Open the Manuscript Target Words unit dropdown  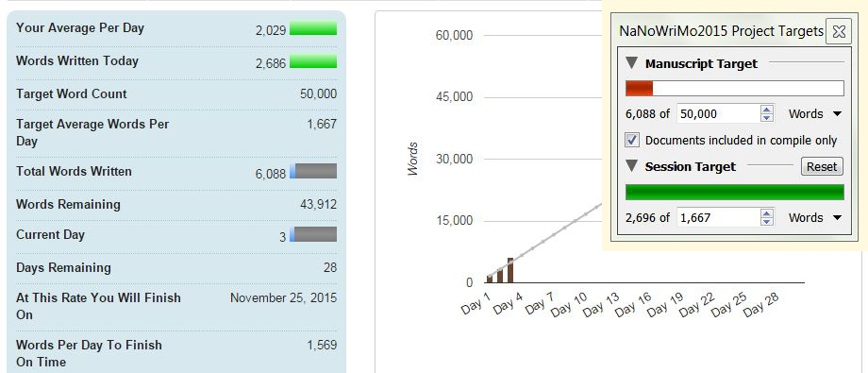[815, 114]
